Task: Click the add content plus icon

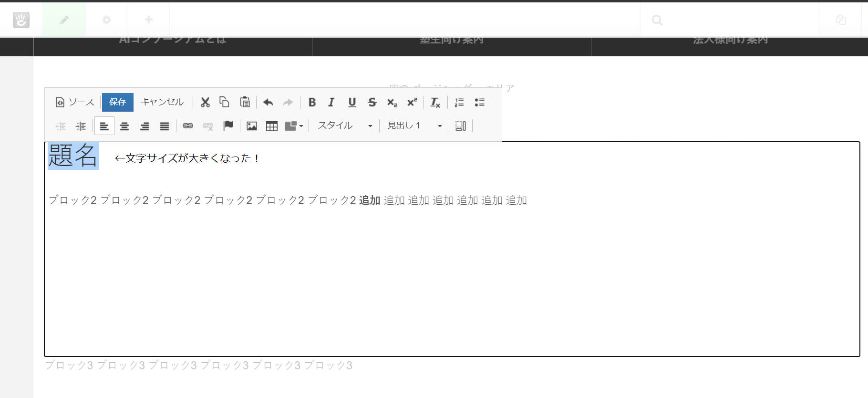Action: [149, 20]
